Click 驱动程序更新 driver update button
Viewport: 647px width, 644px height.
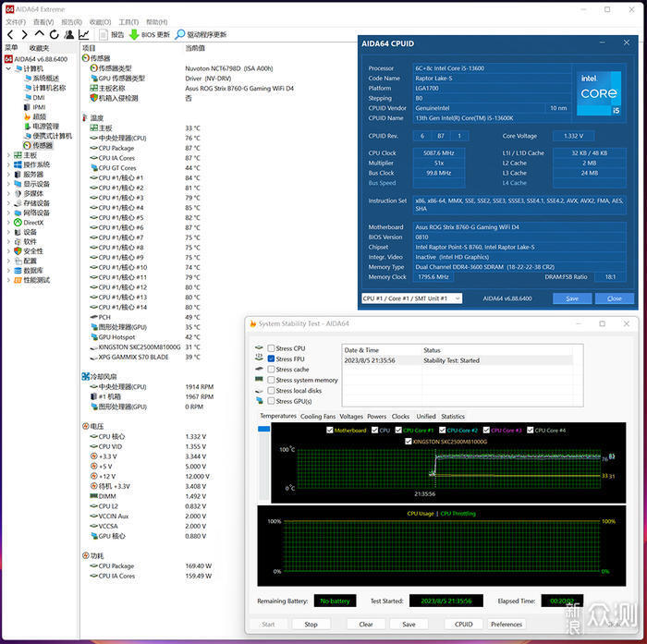[x=201, y=35]
